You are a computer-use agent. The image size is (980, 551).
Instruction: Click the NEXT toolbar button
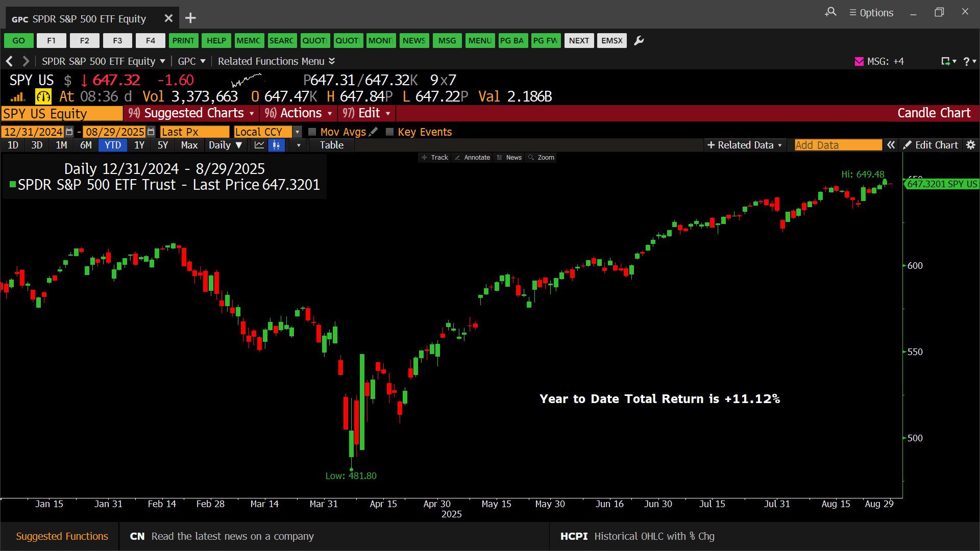pos(579,41)
